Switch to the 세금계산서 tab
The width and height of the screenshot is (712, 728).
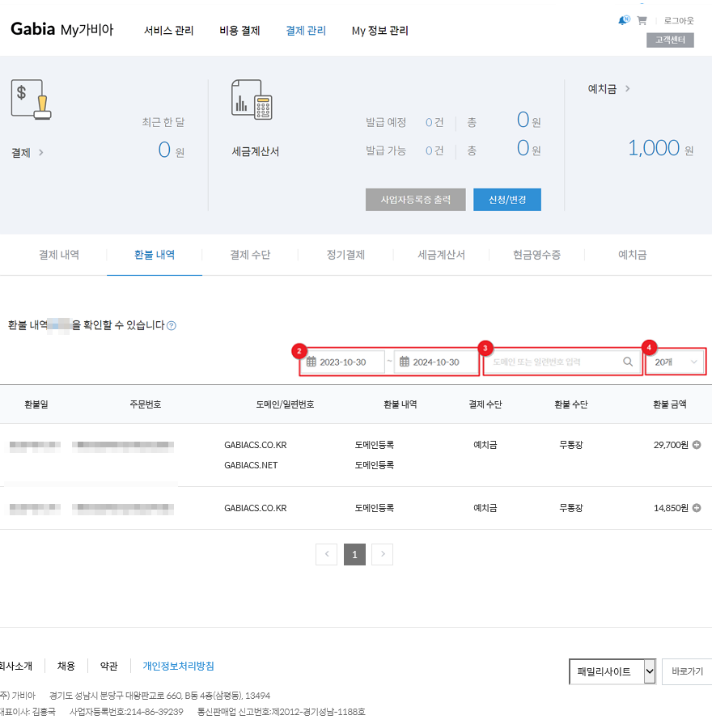pyautogui.click(x=441, y=255)
